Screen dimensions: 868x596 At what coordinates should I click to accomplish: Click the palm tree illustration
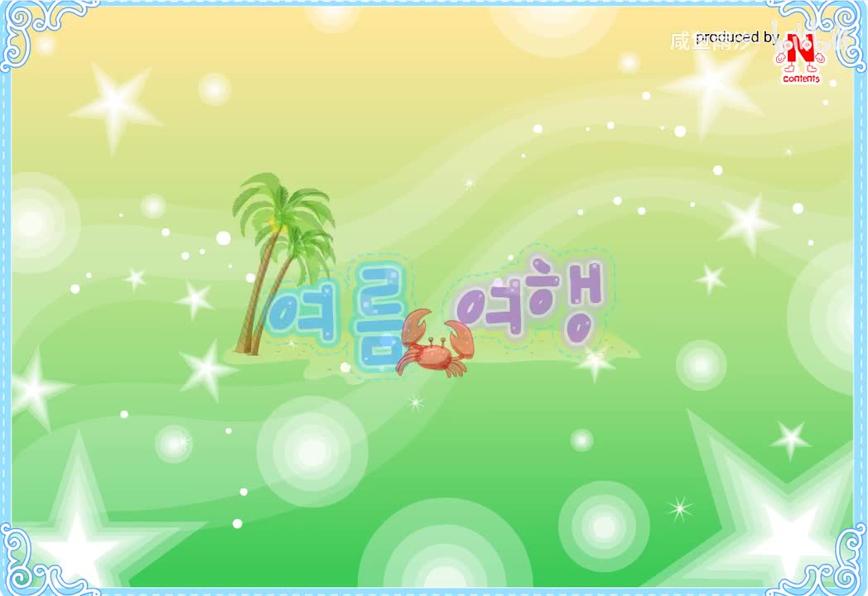point(282,263)
